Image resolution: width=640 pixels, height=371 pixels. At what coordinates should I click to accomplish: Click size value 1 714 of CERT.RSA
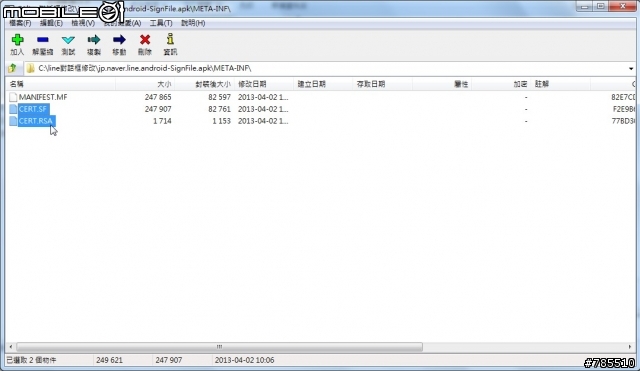[162, 121]
